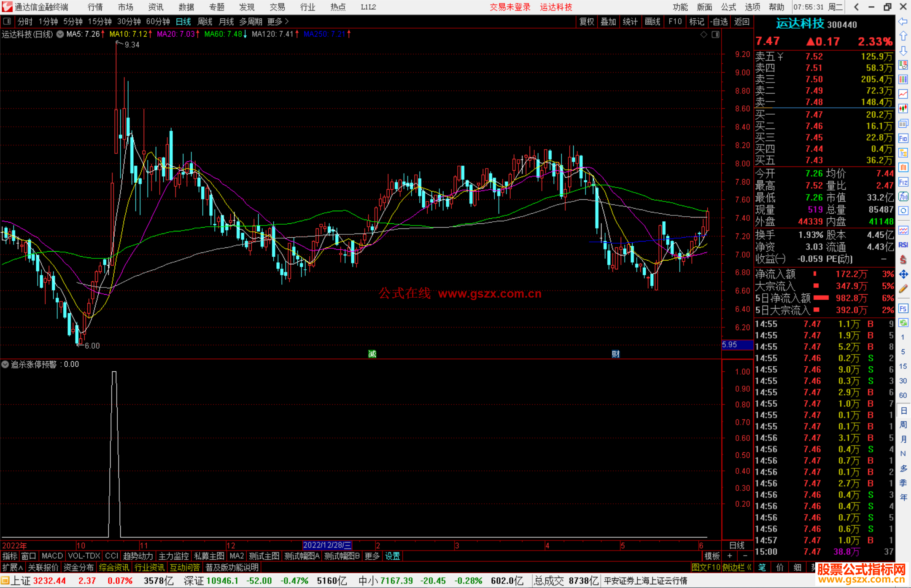911x588 pixels.
Task: Toggle the MA indicator circle next to 运达科技(日线)
Action: [x=60, y=34]
